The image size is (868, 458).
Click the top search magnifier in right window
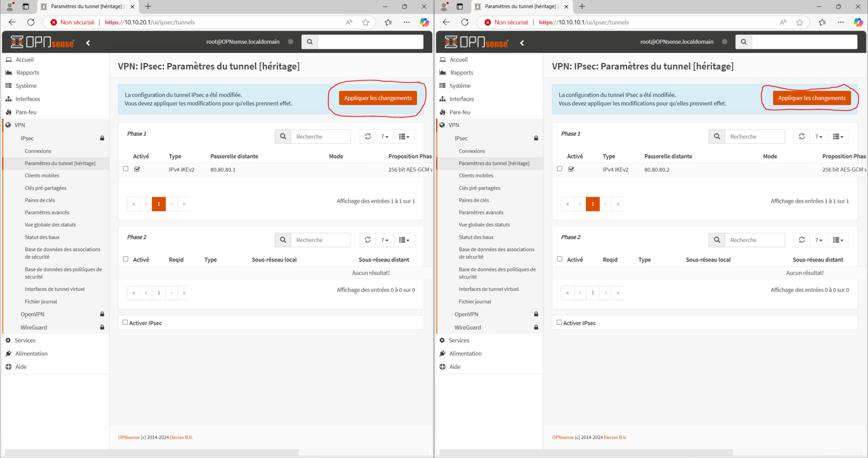tap(744, 42)
